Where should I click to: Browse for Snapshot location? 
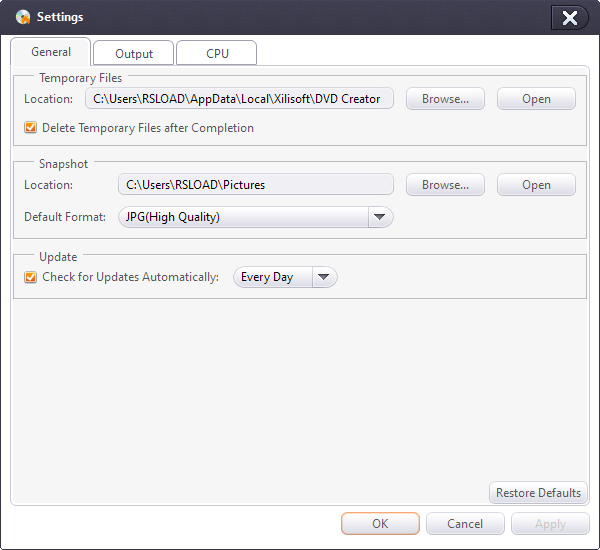(445, 184)
